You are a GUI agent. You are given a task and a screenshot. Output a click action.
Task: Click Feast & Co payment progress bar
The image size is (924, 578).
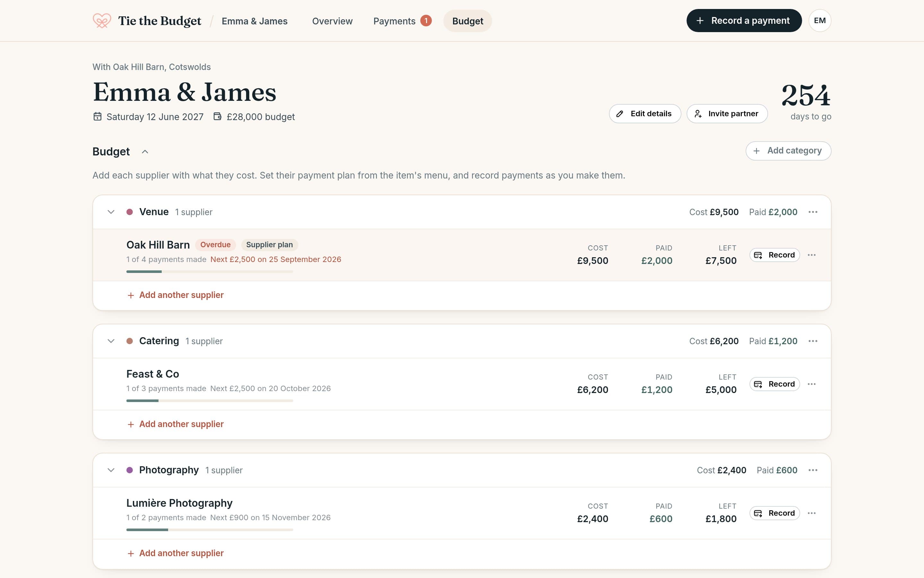(x=210, y=401)
